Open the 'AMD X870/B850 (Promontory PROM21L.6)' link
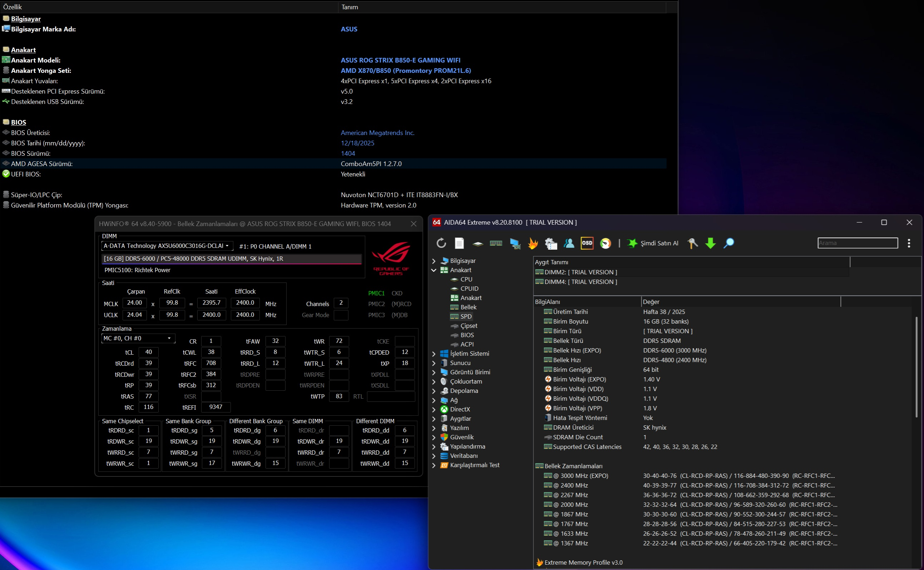 406,70
